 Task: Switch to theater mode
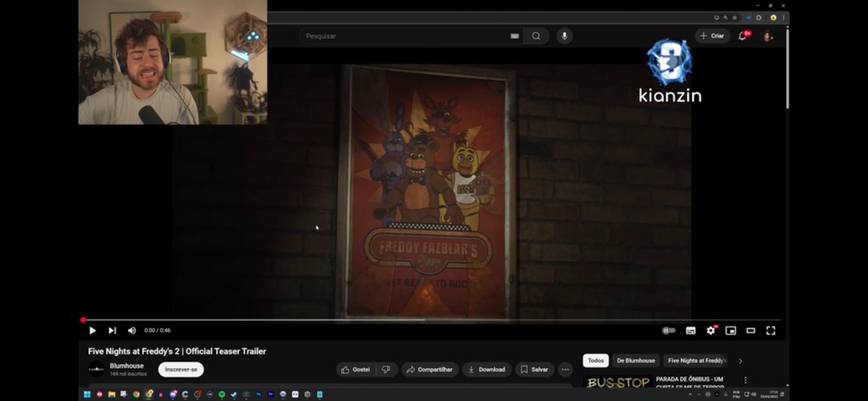click(751, 330)
